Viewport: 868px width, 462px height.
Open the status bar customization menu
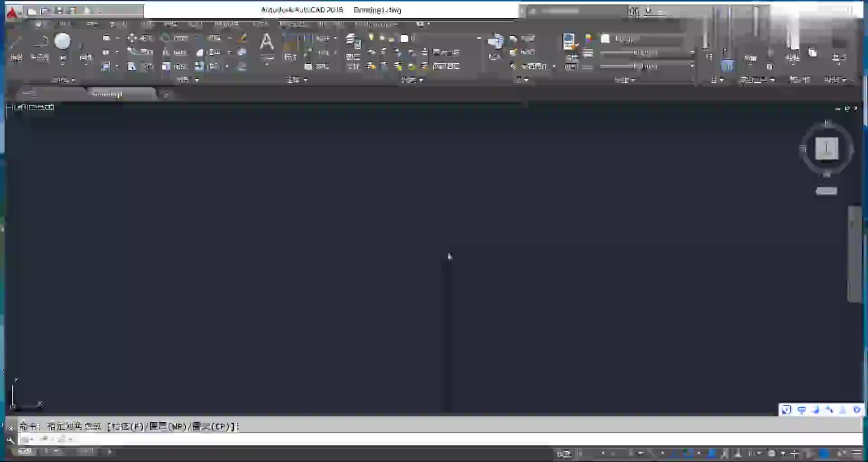(x=856, y=453)
